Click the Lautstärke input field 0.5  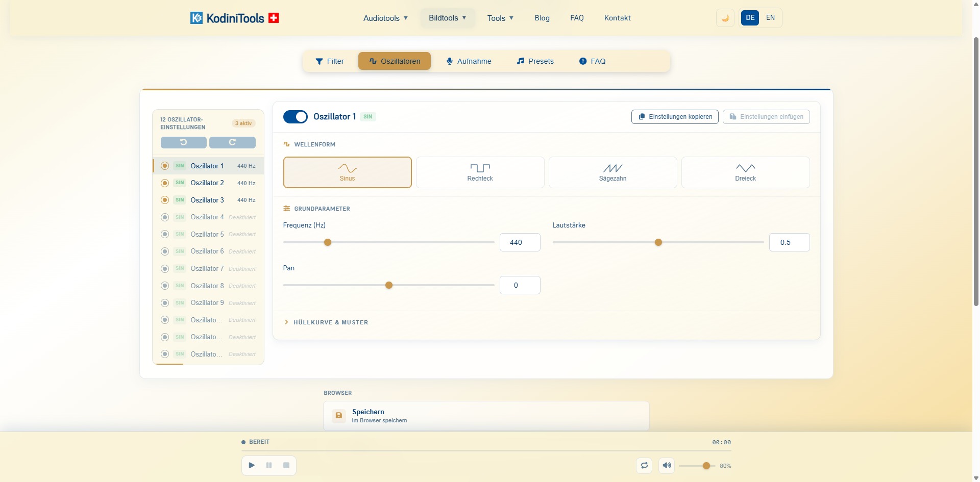coord(789,242)
